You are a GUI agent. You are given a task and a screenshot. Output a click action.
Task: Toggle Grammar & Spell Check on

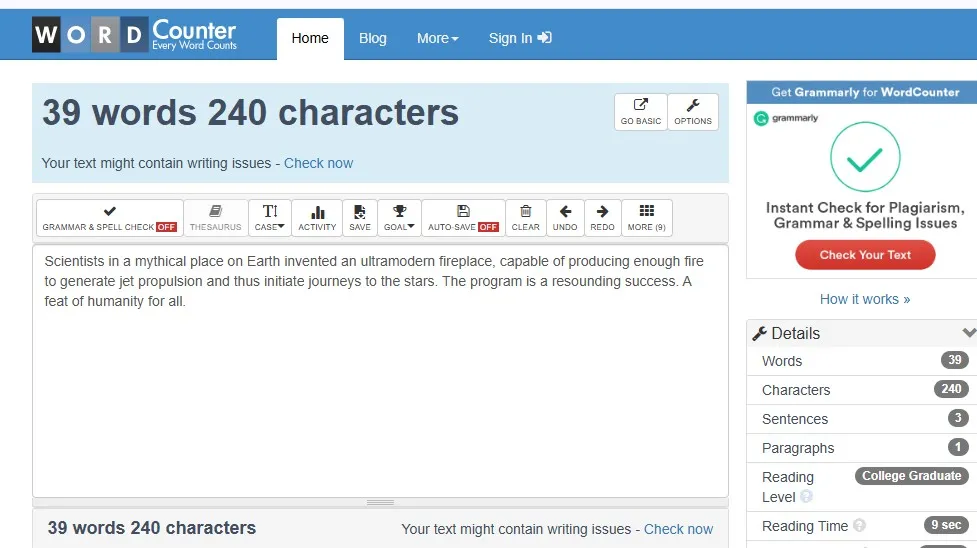click(x=110, y=218)
